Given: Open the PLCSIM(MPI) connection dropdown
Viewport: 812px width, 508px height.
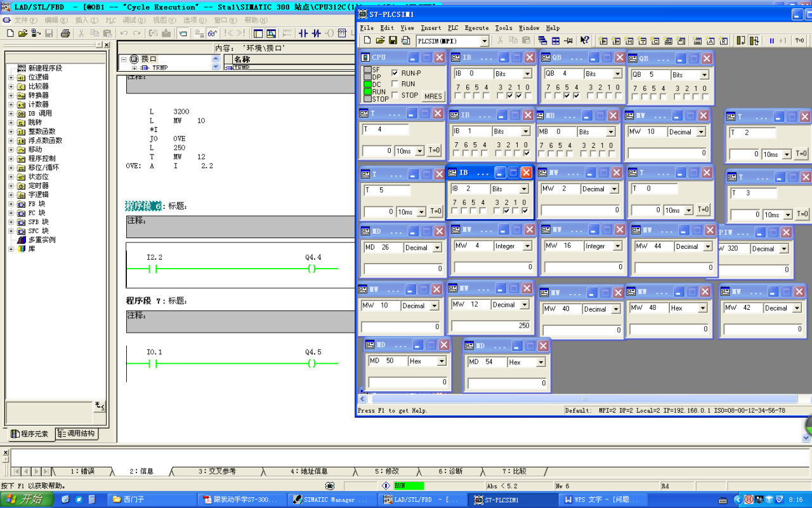Looking at the screenshot, I should click(x=484, y=41).
